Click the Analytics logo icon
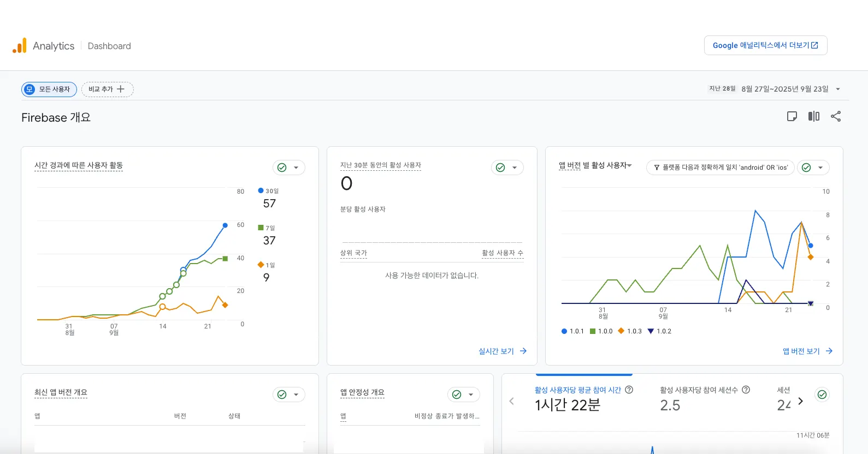Viewport: 868px width, 454px height. pos(20,45)
